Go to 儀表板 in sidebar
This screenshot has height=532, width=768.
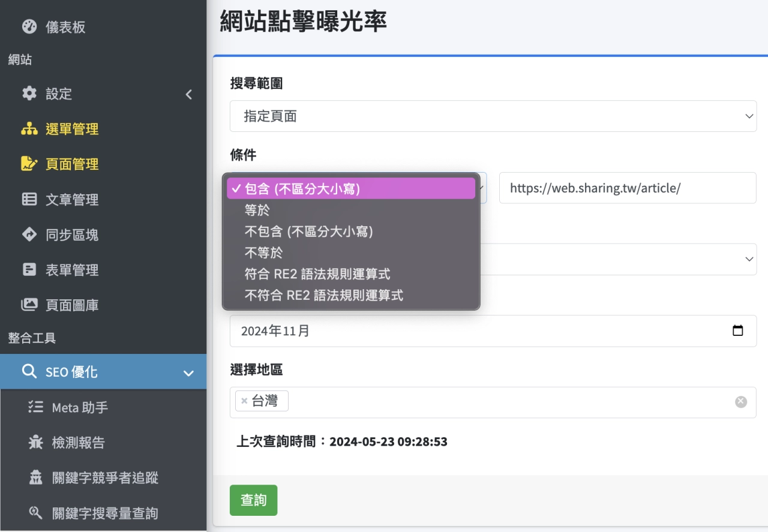[65, 27]
